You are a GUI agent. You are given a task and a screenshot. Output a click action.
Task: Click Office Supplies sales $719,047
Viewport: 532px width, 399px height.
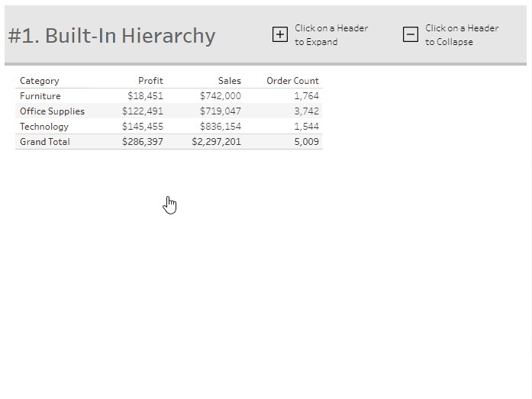pos(220,111)
